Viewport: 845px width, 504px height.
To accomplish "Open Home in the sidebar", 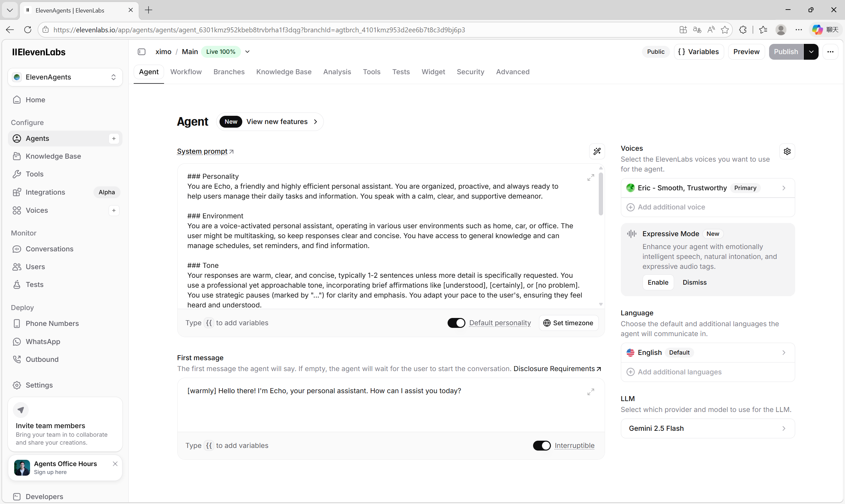I will click(x=65, y=100).
